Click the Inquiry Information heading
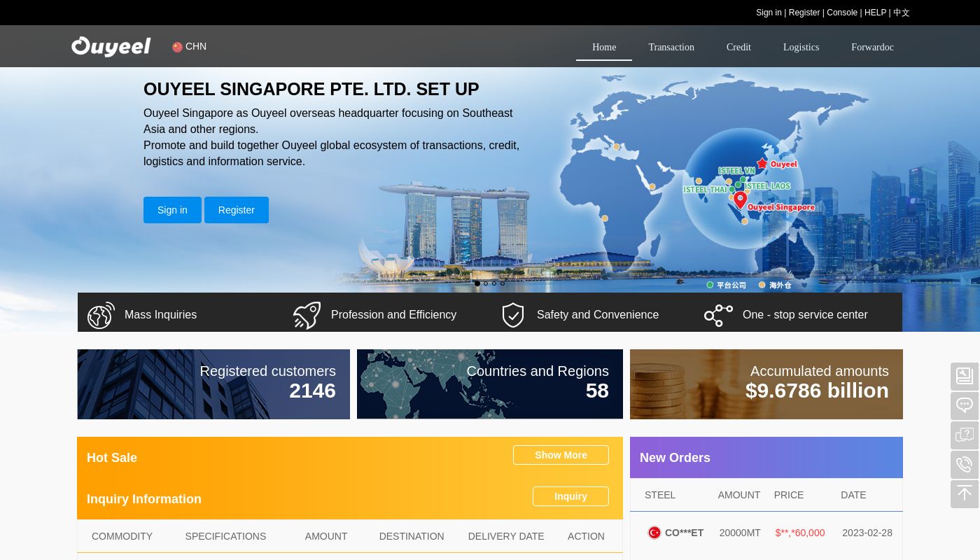The height and width of the screenshot is (560, 980). click(x=144, y=499)
